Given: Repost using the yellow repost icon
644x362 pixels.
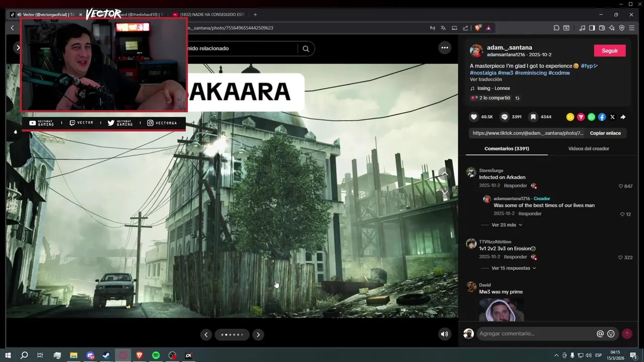Looking at the screenshot, I should (570, 117).
